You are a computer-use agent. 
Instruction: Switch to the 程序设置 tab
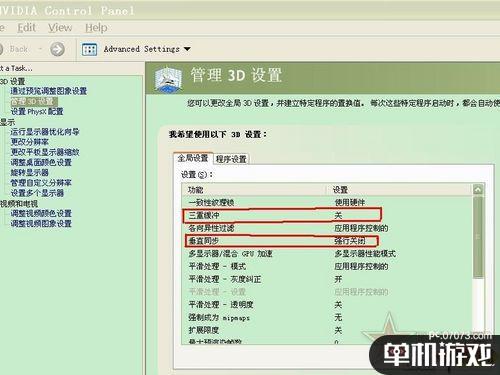231,159
